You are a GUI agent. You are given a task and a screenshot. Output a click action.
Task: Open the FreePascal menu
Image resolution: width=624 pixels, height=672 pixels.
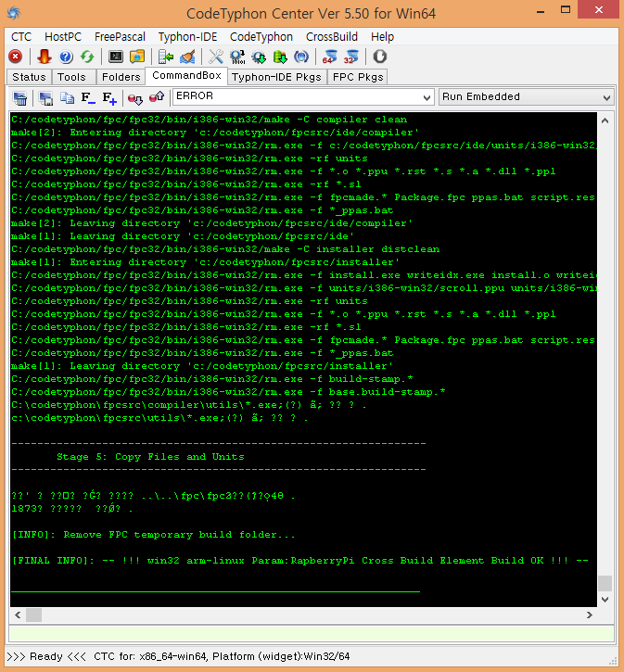(120, 37)
